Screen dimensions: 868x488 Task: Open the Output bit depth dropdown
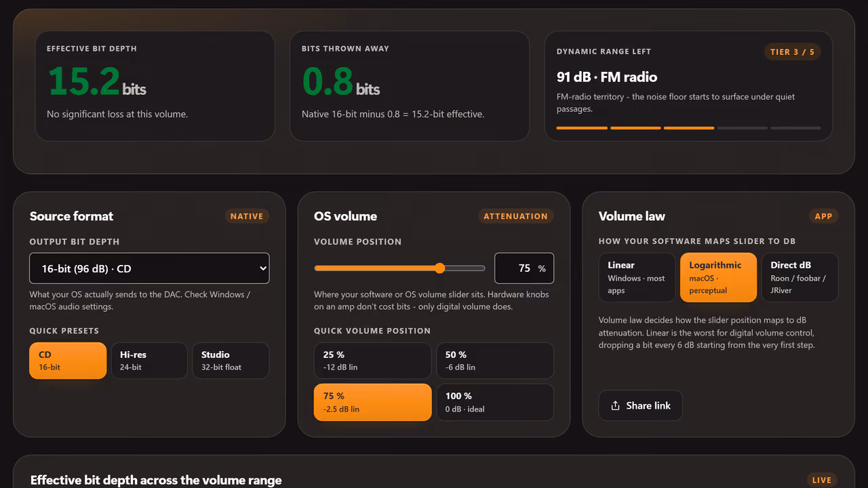coord(149,268)
